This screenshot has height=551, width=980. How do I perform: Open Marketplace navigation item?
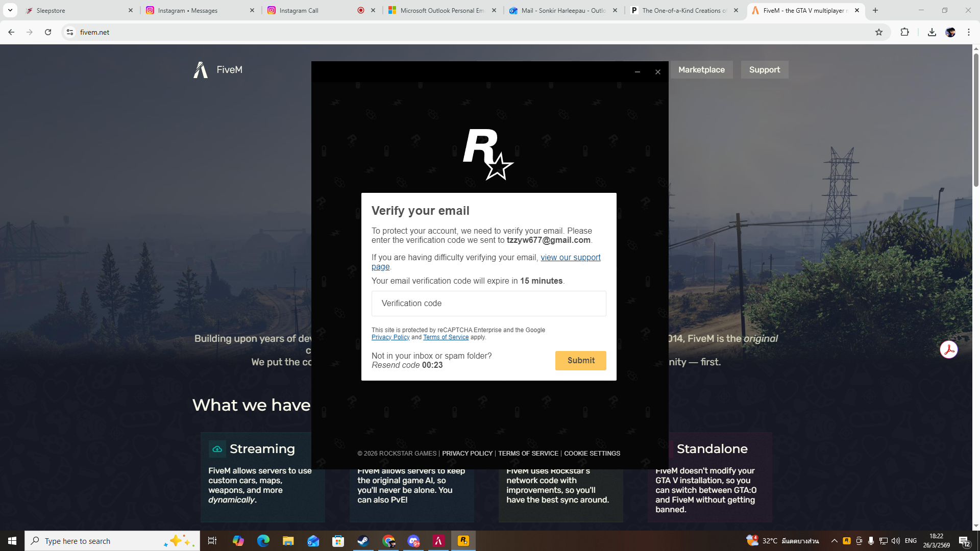coord(701,70)
